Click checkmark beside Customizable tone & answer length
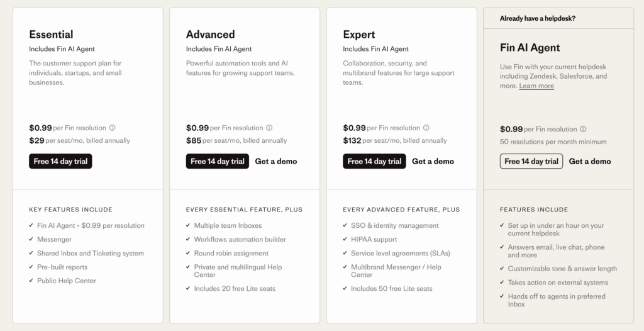The image size is (644, 331). coord(502,269)
